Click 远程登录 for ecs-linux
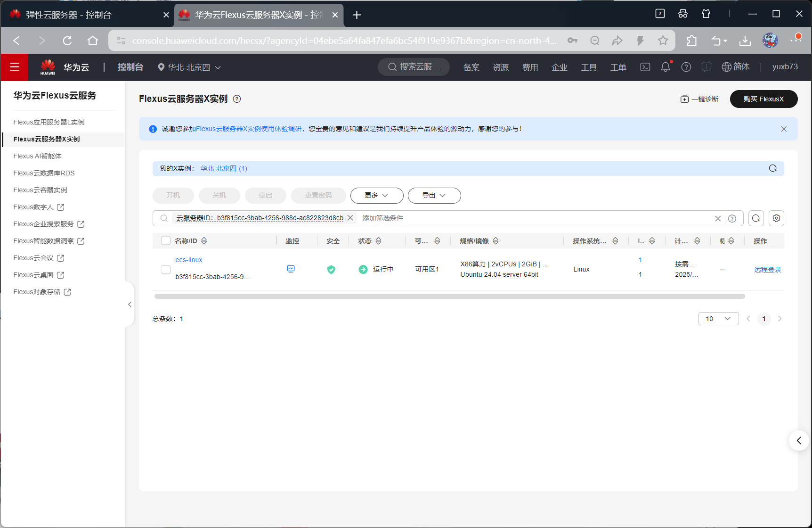 (x=767, y=270)
